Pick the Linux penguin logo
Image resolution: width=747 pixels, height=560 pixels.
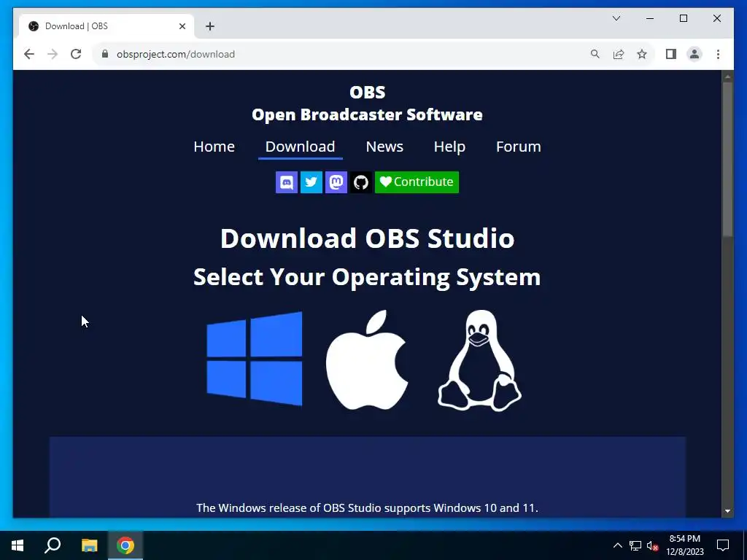click(480, 360)
